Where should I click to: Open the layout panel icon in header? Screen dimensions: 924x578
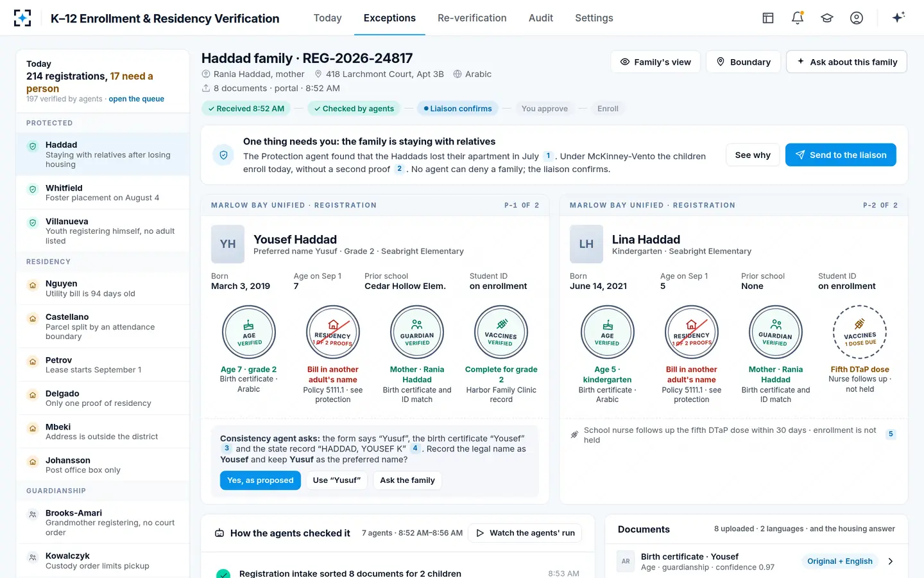point(768,18)
